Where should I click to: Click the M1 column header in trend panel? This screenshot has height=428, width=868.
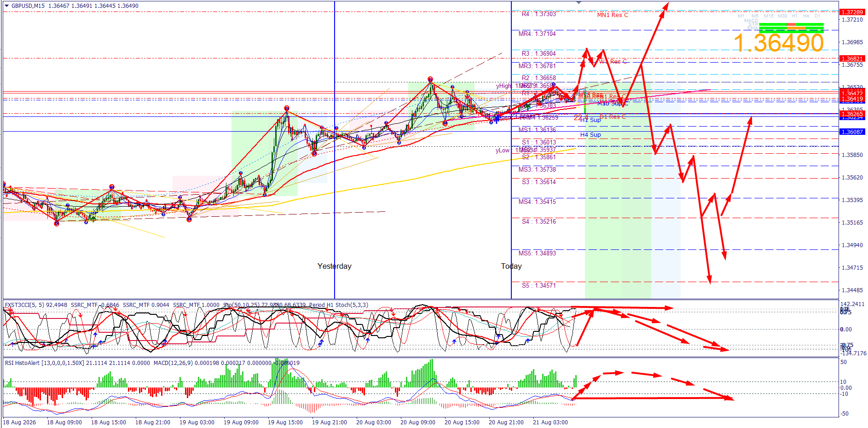(x=741, y=16)
